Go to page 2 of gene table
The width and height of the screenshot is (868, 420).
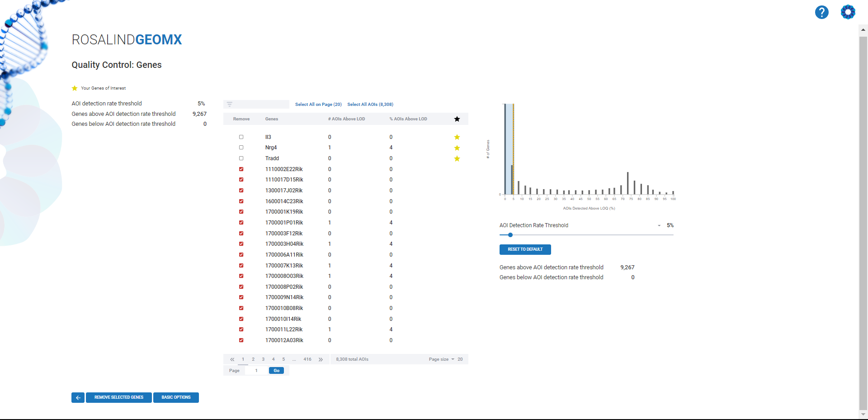(253, 359)
